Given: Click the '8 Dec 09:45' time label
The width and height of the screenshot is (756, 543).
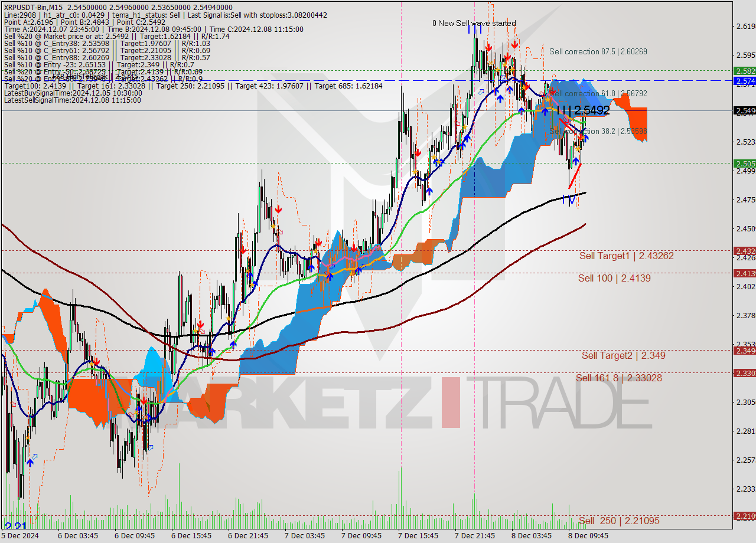Looking at the screenshot, I should pos(588,536).
